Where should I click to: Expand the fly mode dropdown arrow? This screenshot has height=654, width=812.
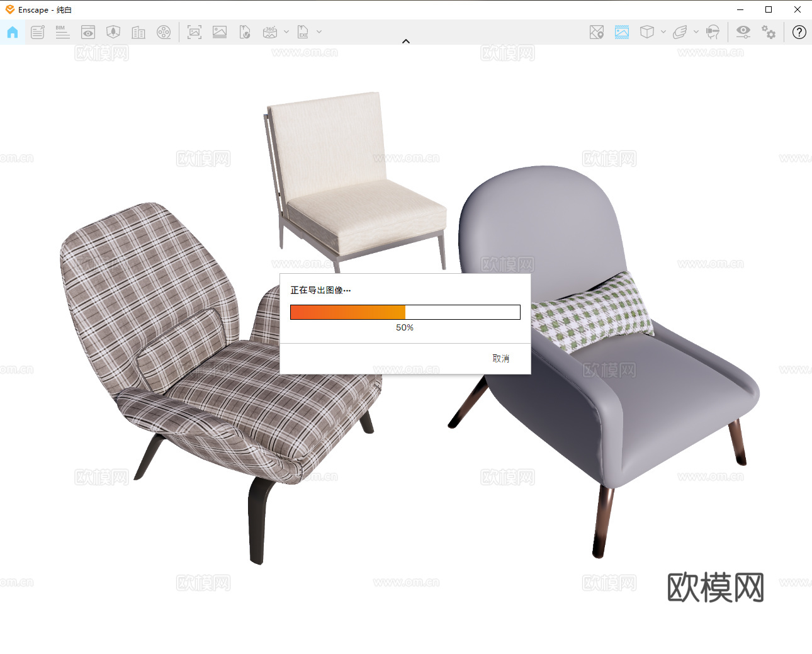(x=696, y=31)
